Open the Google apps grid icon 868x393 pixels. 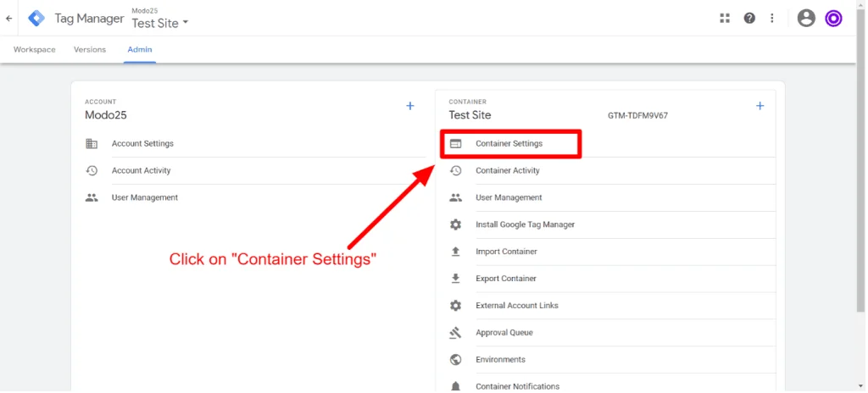pos(725,19)
